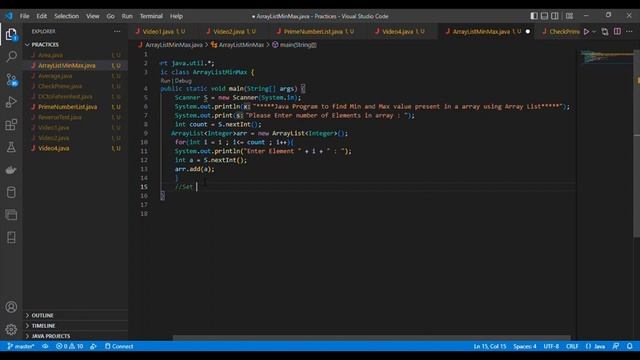Open the database cylinder icon in activity bar

[x=11, y=192]
